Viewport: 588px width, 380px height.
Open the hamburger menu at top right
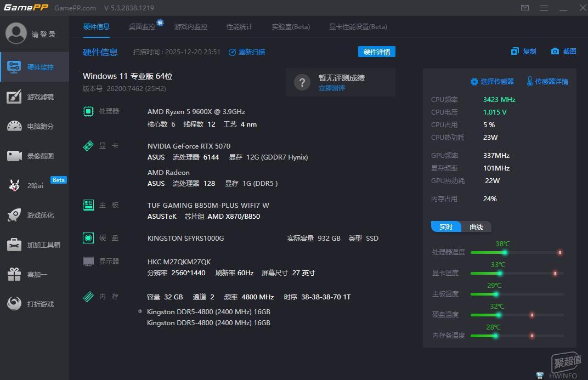(545, 8)
